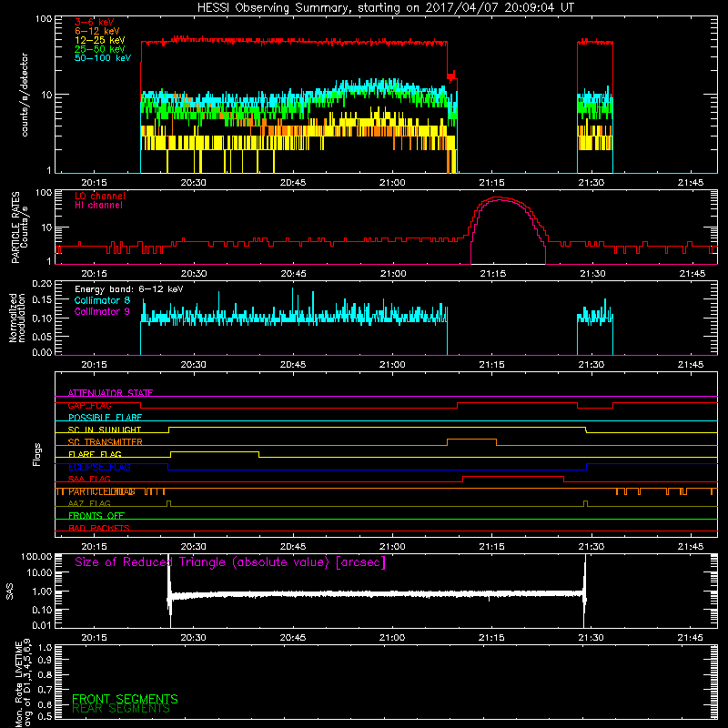Click the counts/s/detector axis label
Image resolution: width=728 pixels, height=728 pixels.
[25, 95]
